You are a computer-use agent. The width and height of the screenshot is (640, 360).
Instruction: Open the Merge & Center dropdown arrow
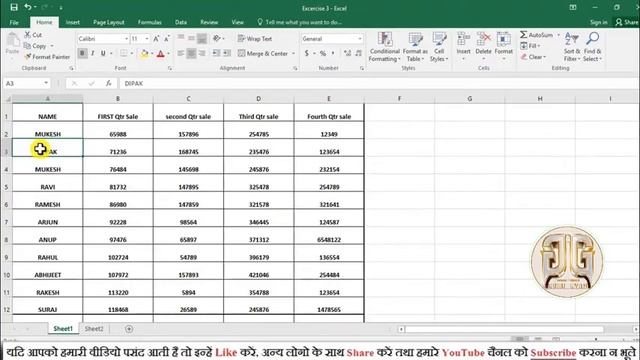click(293, 53)
